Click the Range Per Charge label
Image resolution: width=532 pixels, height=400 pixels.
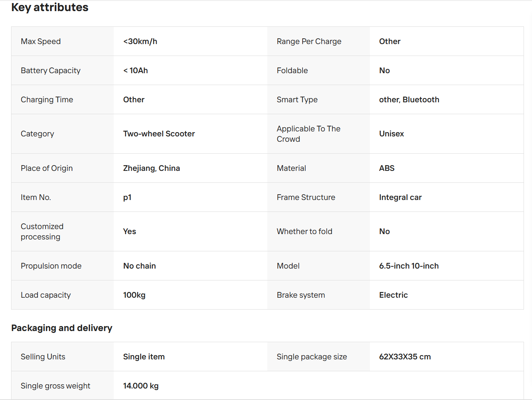309,41
